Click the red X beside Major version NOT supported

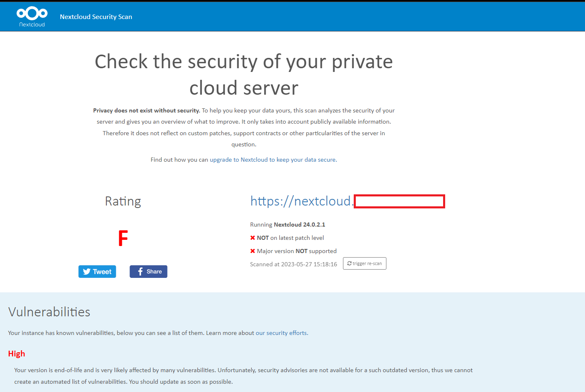(252, 251)
